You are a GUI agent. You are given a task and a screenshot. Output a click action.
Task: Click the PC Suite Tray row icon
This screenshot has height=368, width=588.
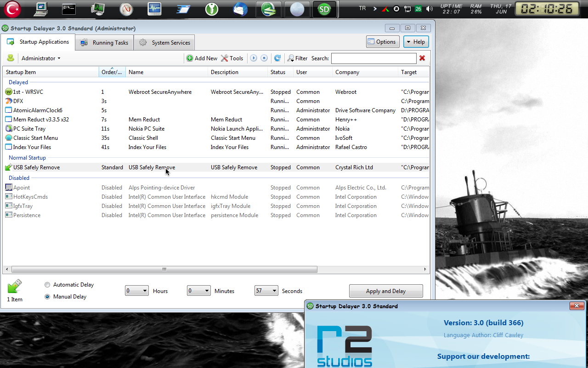click(x=9, y=129)
